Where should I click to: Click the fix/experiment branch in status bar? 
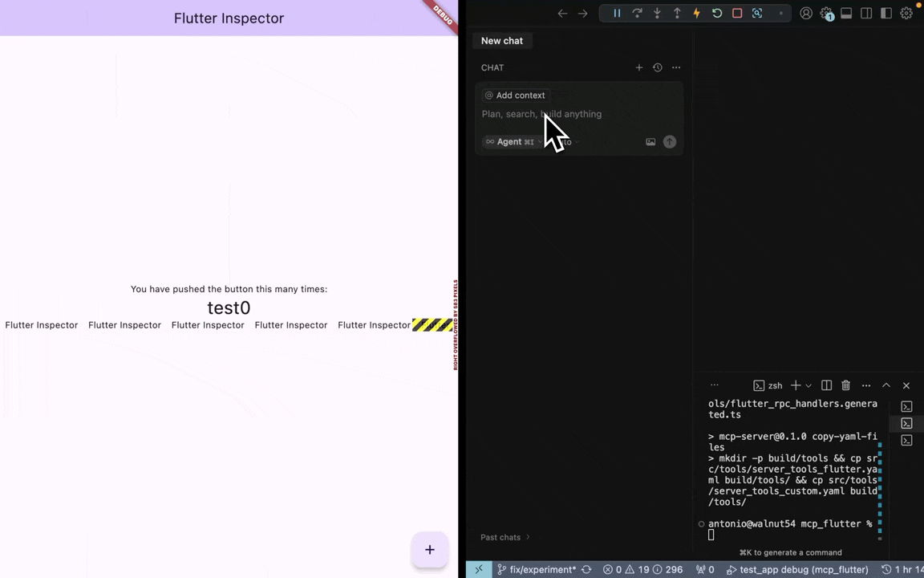(537, 569)
